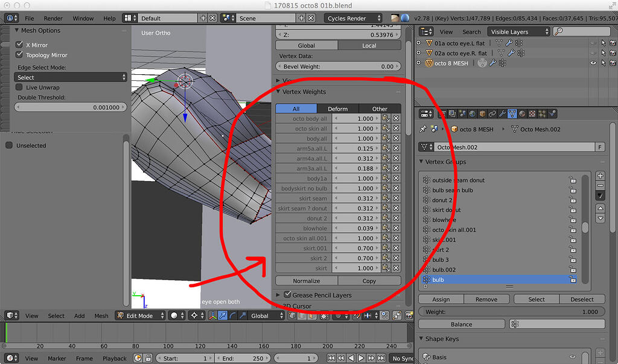Click the Normalize button

pos(306,281)
